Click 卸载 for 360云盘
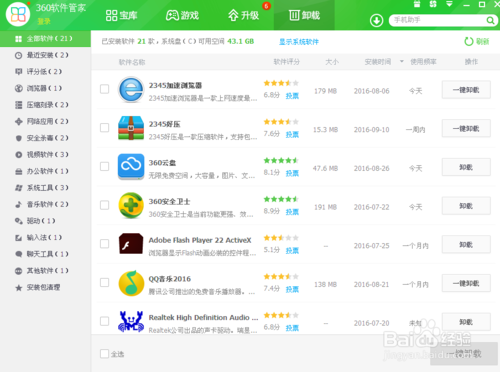Screen dimensions: 500x372 pos(466,167)
